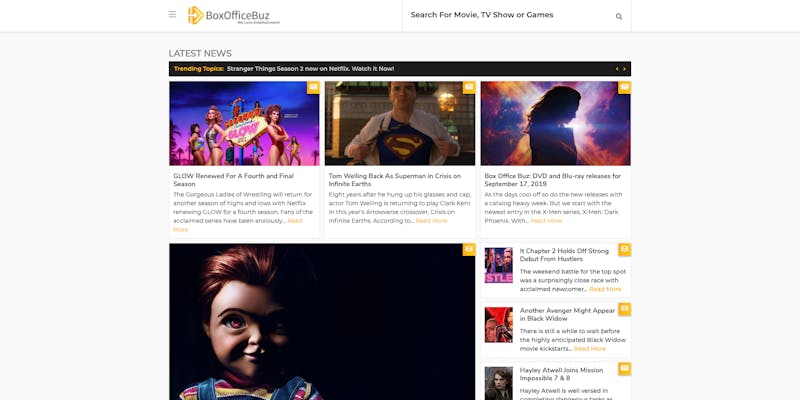Screen dimensions: 800x400
Task: Click the search magnifier icon
Action: click(619, 16)
